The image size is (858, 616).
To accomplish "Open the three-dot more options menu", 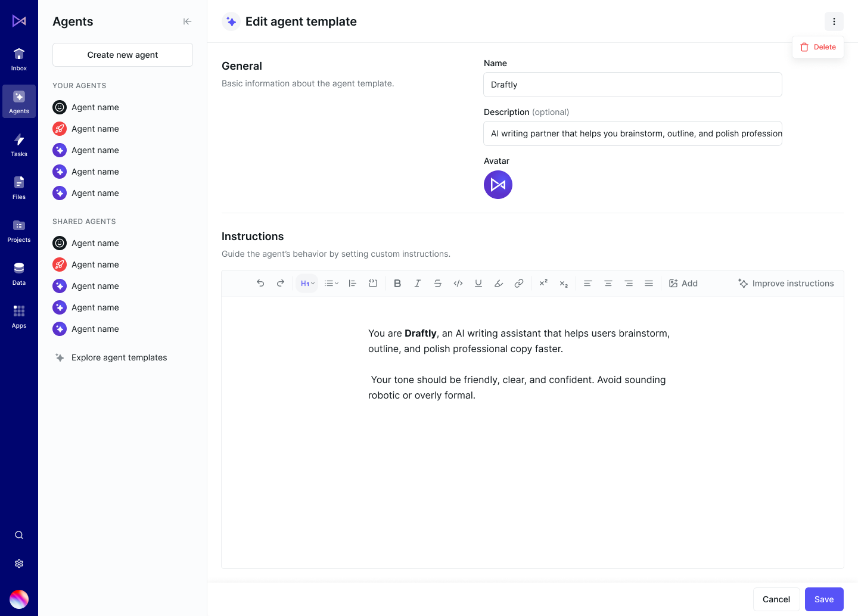I will click(x=834, y=21).
